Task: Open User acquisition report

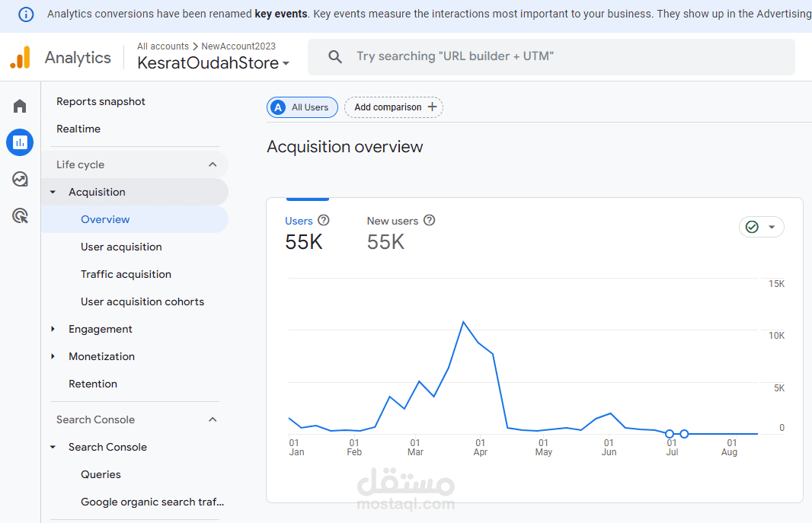Action: click(x=121, y=247)
